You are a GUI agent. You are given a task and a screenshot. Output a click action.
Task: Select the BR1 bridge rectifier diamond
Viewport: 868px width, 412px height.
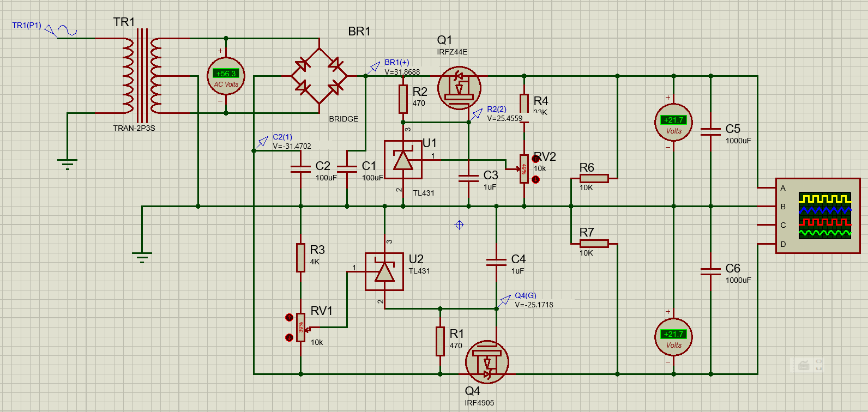(x=319, y=76)
